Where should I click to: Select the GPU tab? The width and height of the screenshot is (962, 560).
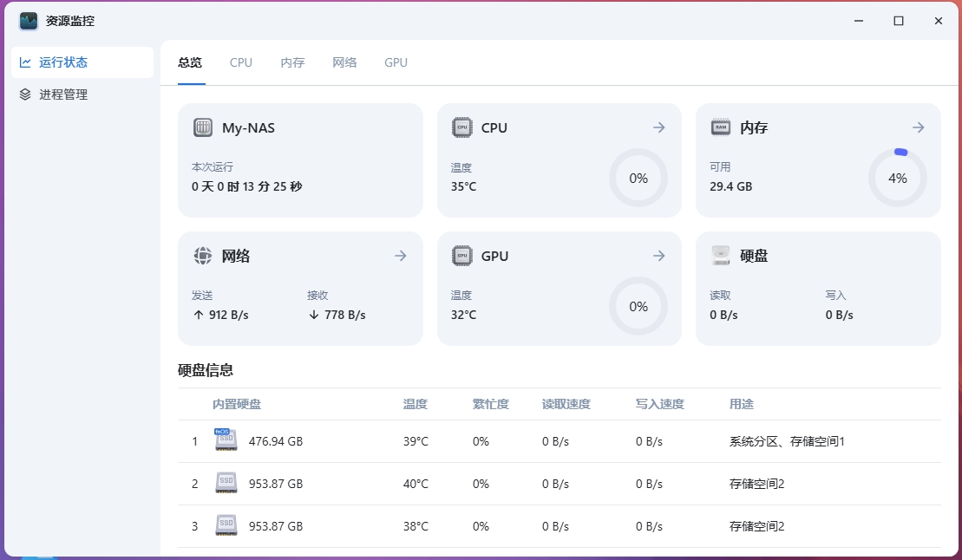click(396, 62)
